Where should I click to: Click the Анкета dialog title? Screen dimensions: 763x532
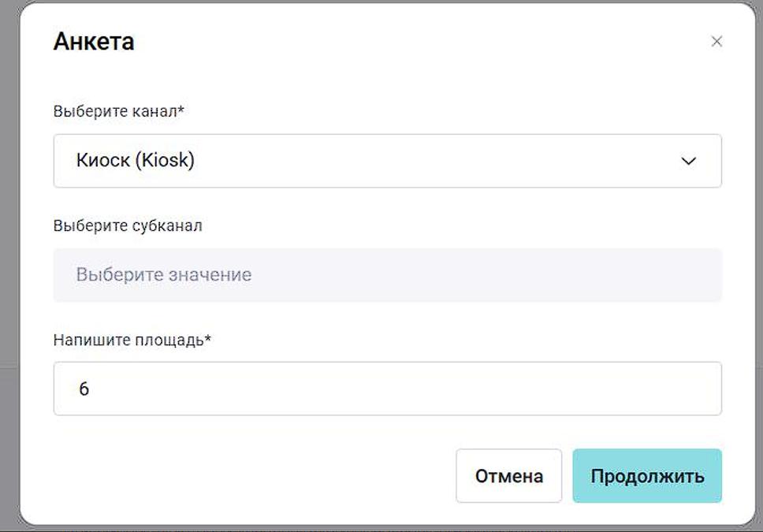94,42
